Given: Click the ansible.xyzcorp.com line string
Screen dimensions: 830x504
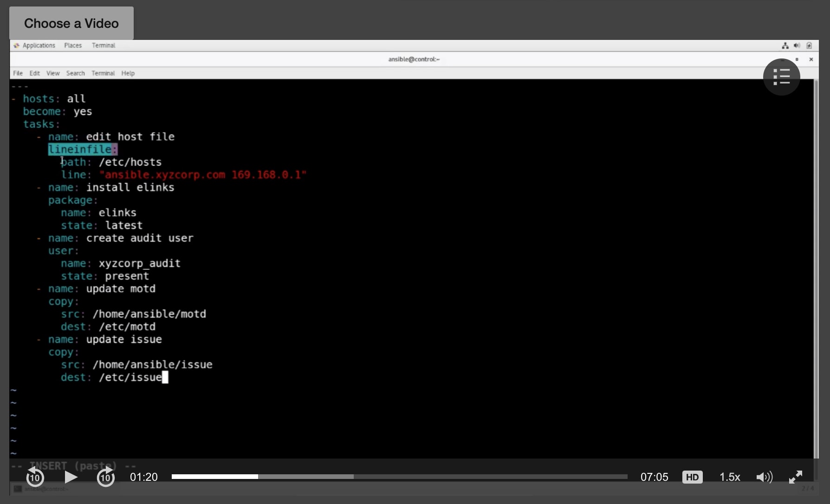Looking at the screenshot, I should click(x=203, y=175).
